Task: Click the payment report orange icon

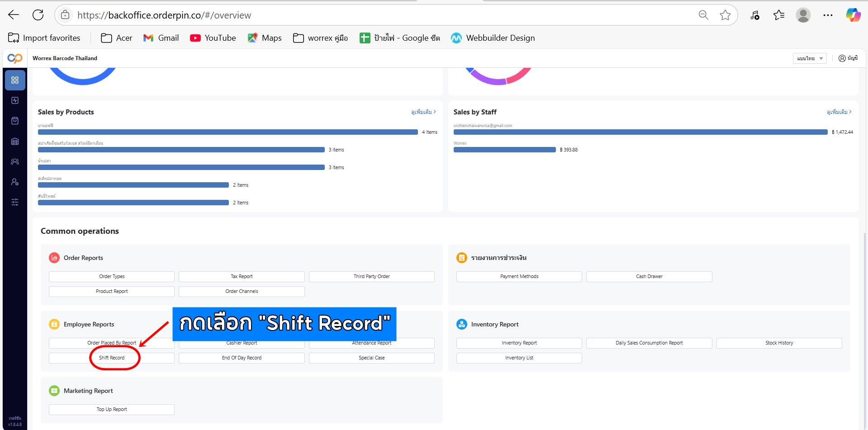Action: click(462, 258)
